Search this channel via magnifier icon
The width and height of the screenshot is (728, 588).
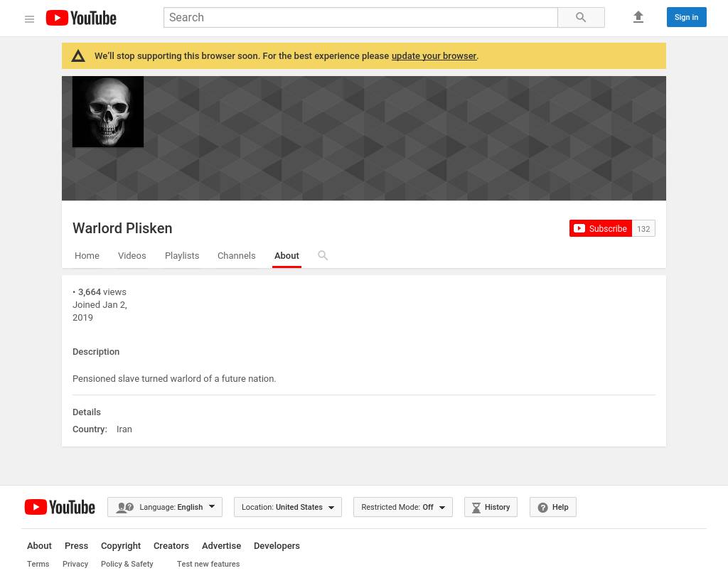(323, 255)
